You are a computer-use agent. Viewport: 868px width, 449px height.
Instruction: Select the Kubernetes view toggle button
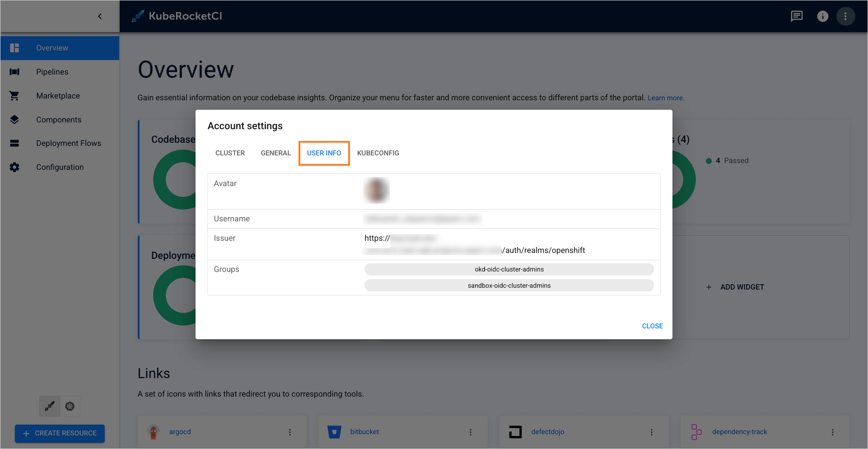70,406
